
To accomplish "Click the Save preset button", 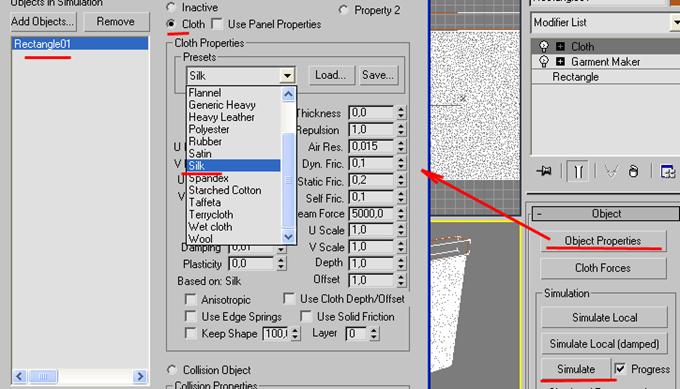I will pos(378,75).
